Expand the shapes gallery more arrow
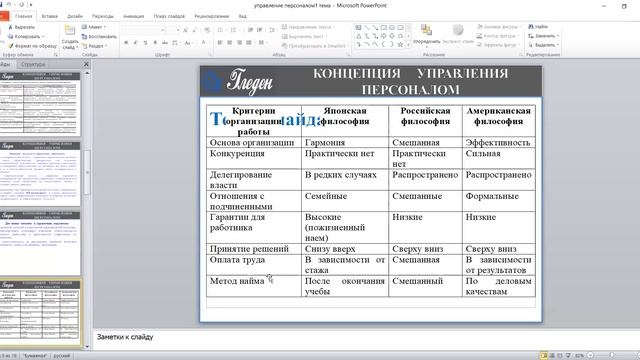The width and height of the screenshot is (640, 360). [408, 44]
